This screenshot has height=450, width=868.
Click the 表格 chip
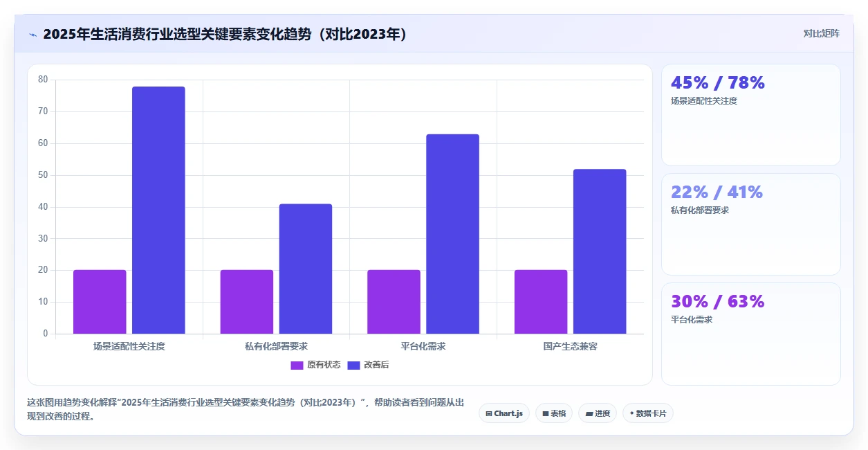(554, 413)
